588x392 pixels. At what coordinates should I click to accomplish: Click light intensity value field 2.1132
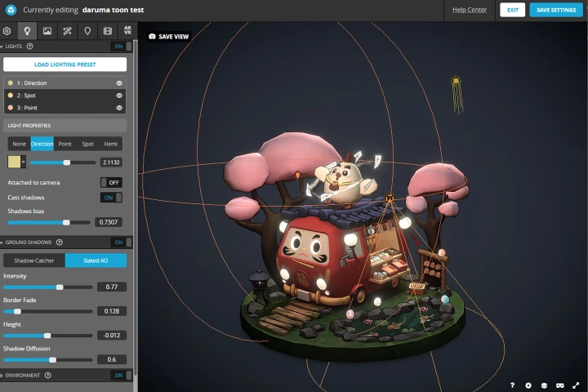pyautogui.click(x=111, y=162)
